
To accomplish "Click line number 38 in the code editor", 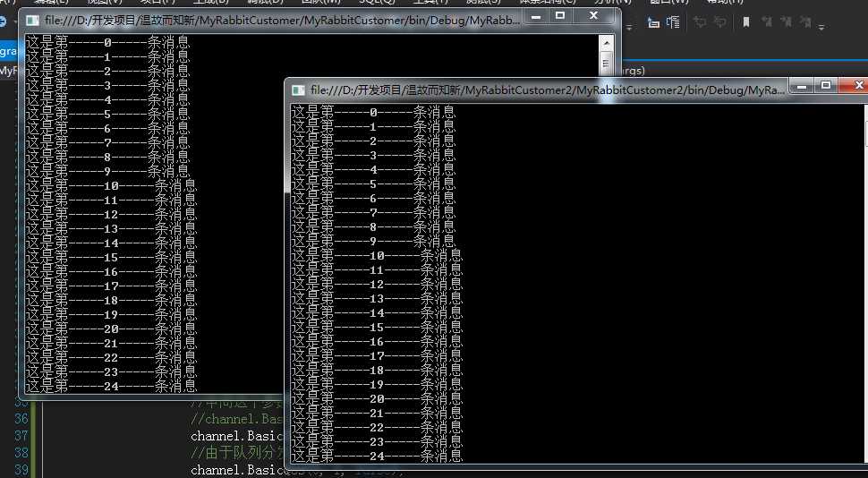I will [21, 453].
